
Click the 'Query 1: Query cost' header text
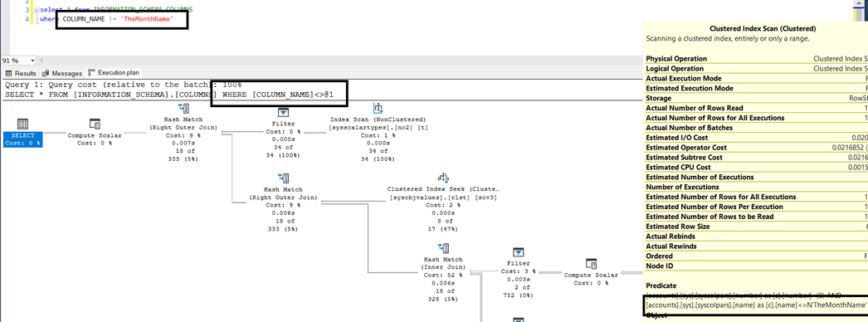pos(123,85)
